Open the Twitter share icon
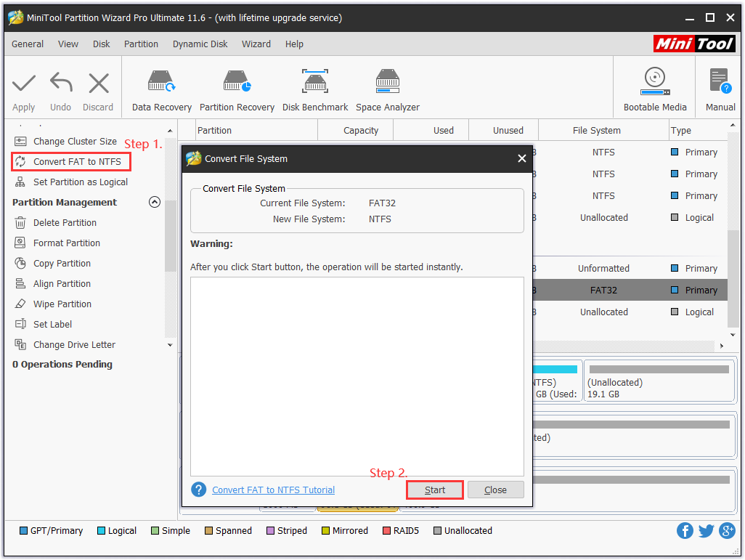Viewport: 745px width, 560px height. point(706,530)
